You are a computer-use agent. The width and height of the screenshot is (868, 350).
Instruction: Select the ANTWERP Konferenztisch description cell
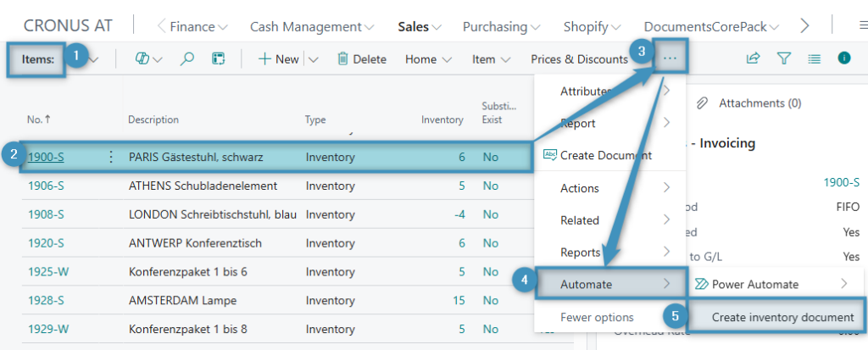pyautogui.click(x=195, y=243)
